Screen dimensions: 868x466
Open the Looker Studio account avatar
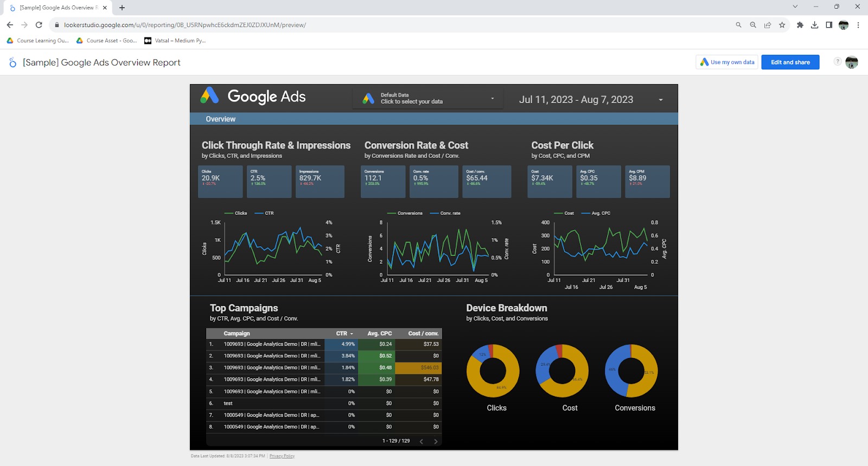tap(852, 62)
